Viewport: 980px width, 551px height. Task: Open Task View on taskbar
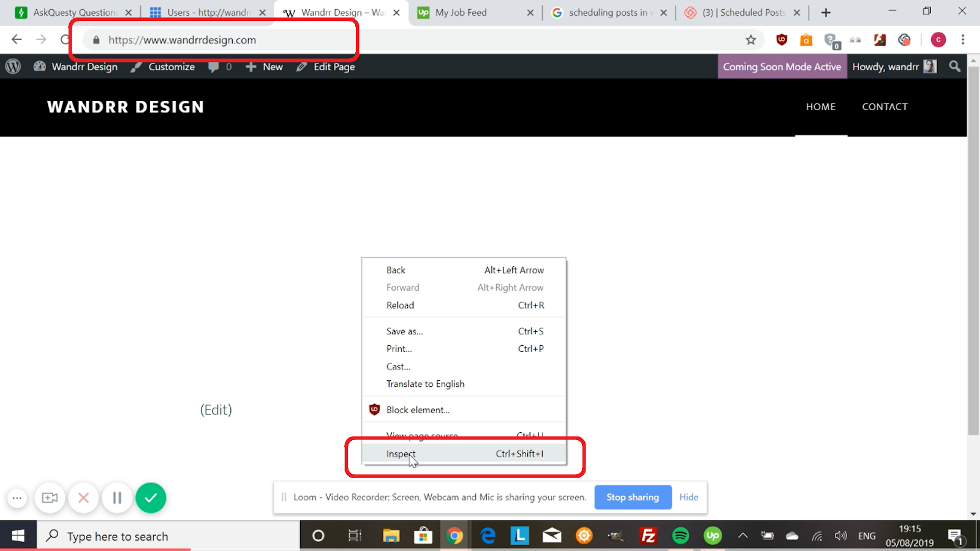(x=355, y=536)
